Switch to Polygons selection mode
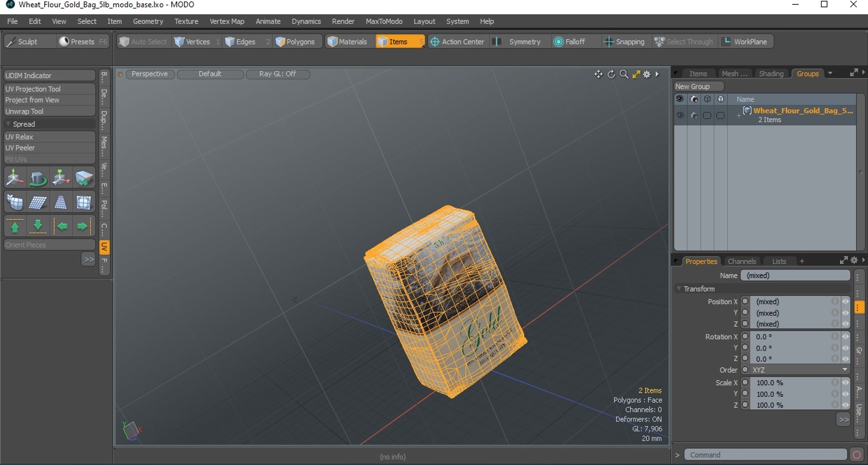 click(x=296, y=42)
